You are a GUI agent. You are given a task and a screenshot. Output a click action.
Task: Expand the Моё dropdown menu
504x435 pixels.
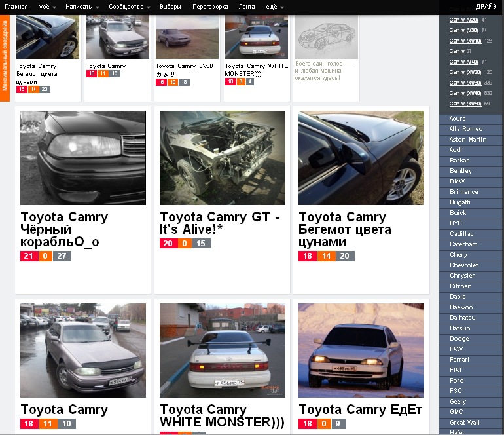(47, 7)
